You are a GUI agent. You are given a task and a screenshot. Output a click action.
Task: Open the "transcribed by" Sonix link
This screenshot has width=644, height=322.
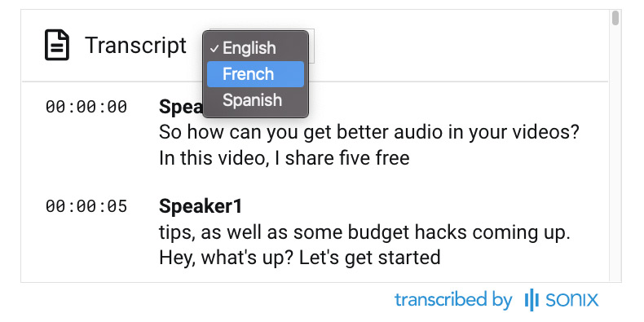tap(496, 300)
